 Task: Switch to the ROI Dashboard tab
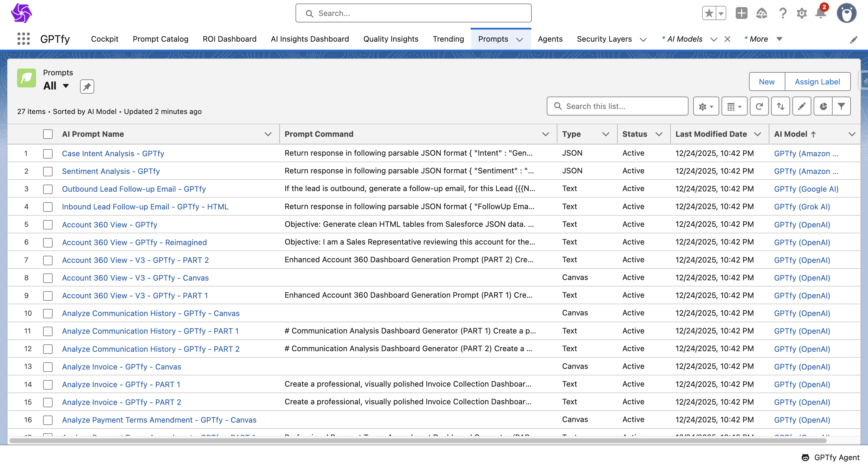click(229, 39)
